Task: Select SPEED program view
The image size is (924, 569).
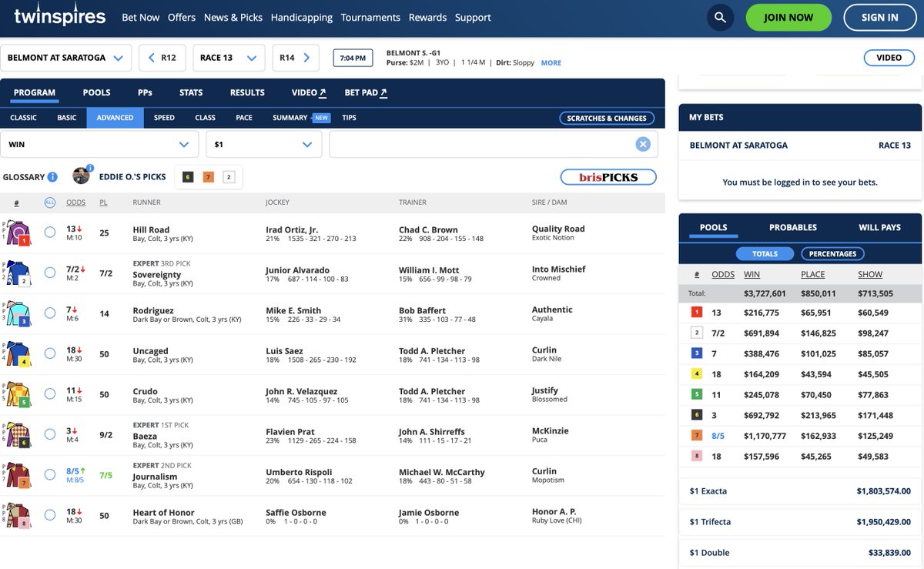Action: click(x=164, y=118)
